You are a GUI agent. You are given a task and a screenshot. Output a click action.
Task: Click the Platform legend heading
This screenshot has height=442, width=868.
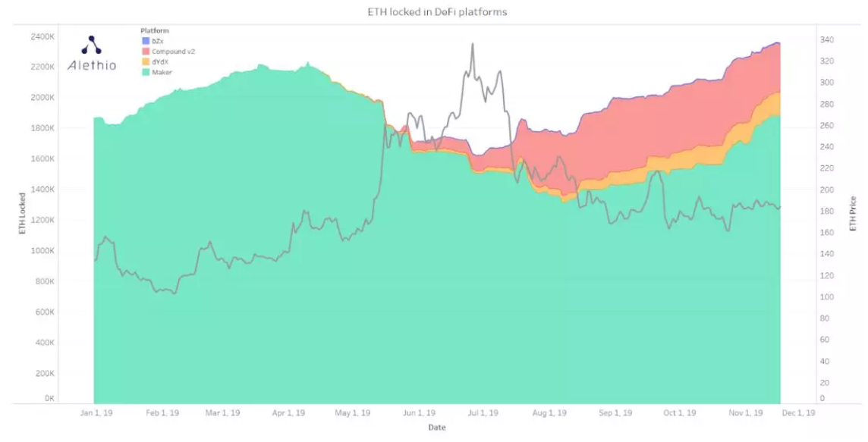pyautogui.click(x=155, y=31)
